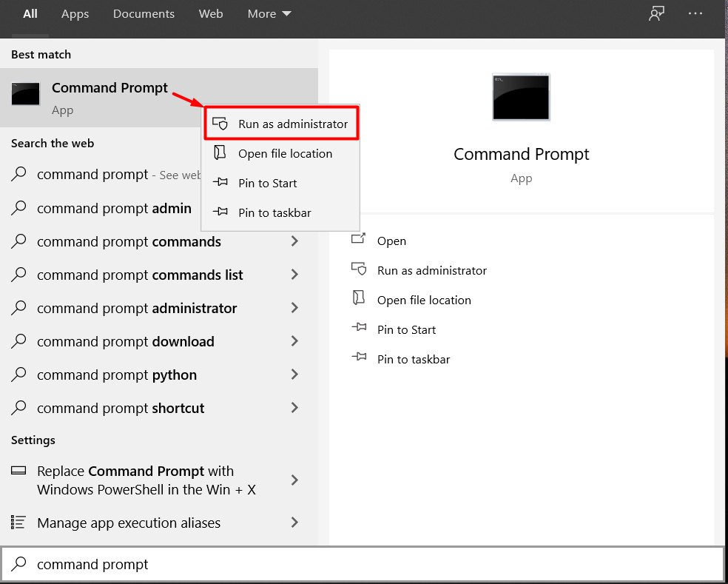Image resolution: width=728 pixels, height=584 pixels.
Task: Open the More dropdown filter
Action: tap(269, 14)
